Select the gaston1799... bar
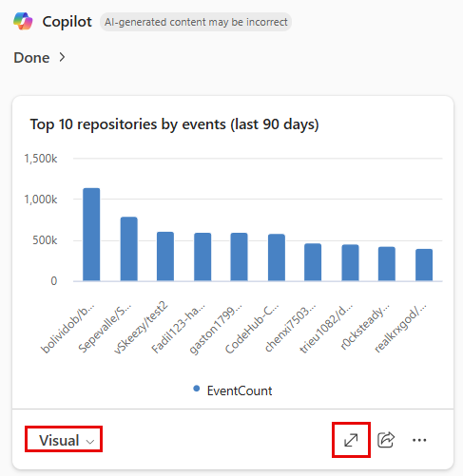 (x=239, y=257)
